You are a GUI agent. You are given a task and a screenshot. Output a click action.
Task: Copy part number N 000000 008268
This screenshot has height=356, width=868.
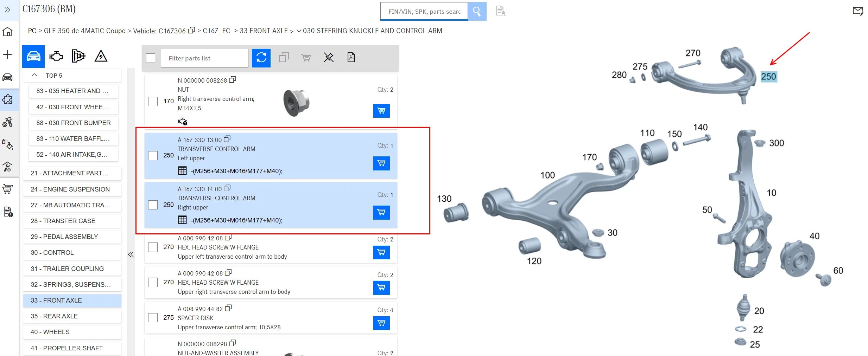[x=232, y=80]
